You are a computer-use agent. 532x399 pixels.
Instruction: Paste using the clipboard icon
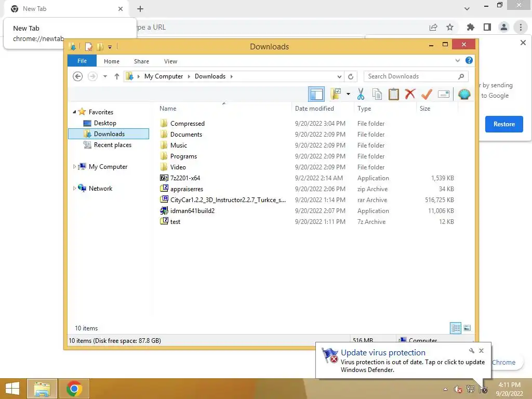point(394,94)
